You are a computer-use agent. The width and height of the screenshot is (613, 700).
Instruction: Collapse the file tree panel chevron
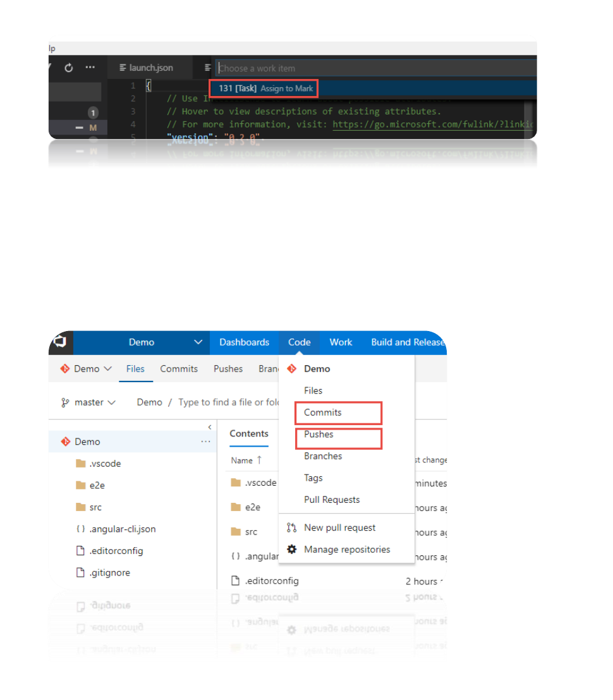[209, 427]
